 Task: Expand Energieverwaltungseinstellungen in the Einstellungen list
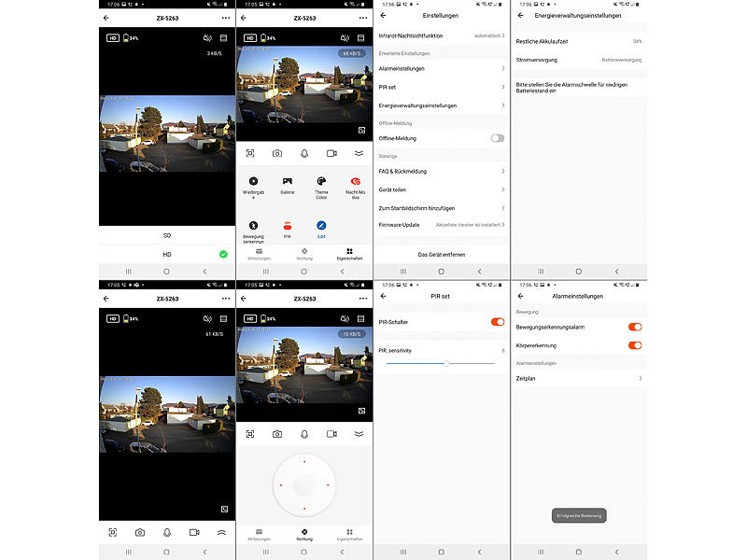441,105
